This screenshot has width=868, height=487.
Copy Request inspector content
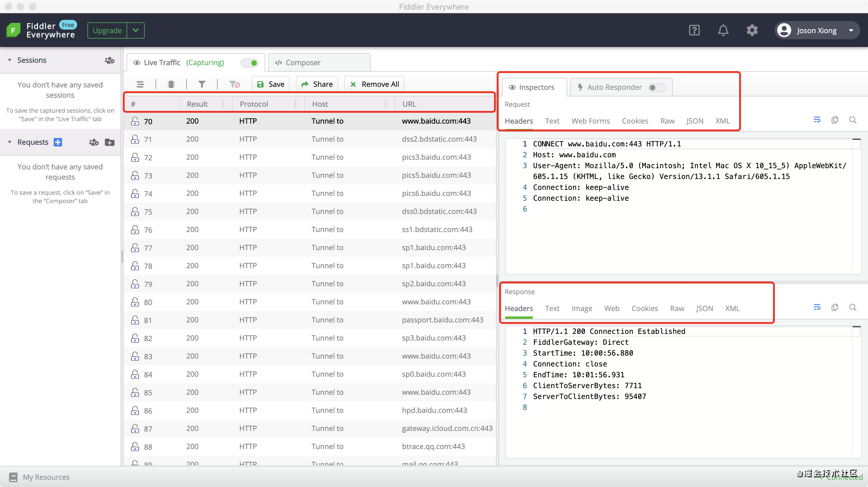[x=835, y=120]
